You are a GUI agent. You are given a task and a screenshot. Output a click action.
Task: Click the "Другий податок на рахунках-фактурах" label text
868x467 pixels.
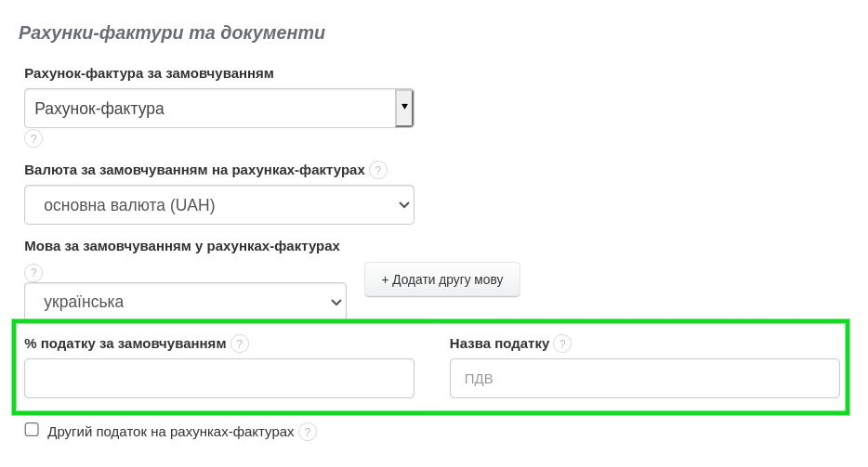tap(170, 432)
